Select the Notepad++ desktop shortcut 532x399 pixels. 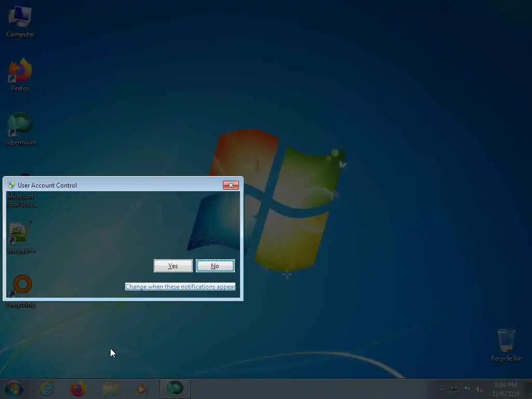point(20,237)
